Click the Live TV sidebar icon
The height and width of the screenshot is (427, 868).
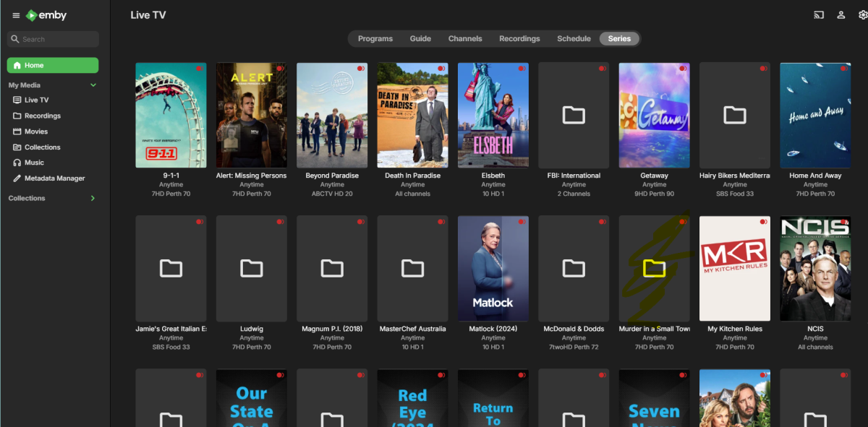pos(17,100)
